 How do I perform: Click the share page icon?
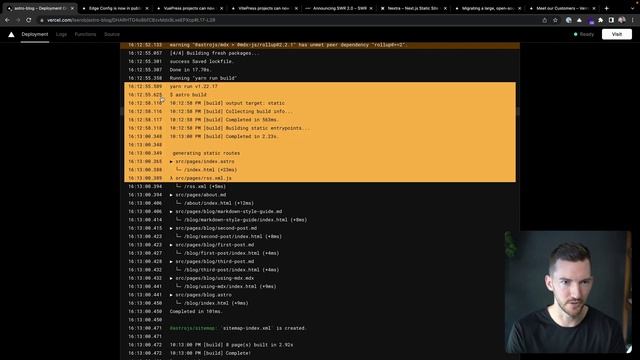[x=544, y=20]
